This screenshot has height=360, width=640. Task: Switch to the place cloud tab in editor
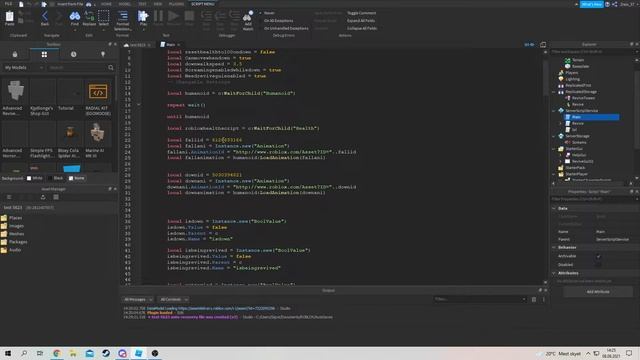coord(138,44)
